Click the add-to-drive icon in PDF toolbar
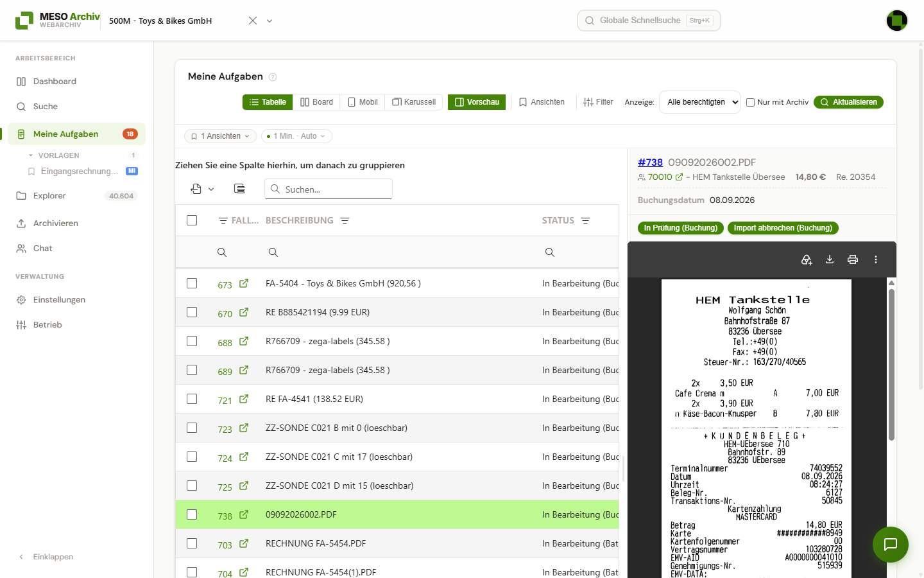 click(807, 259)
